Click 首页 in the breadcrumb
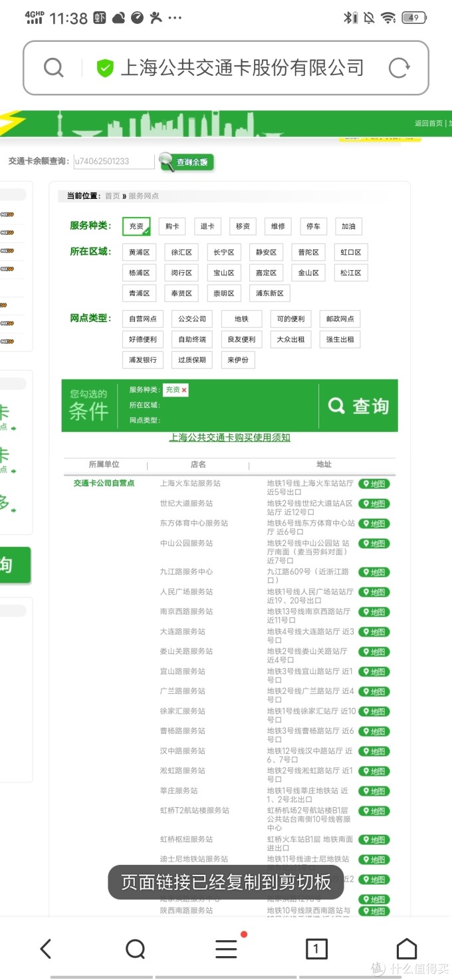 click(x=112, y=196)
